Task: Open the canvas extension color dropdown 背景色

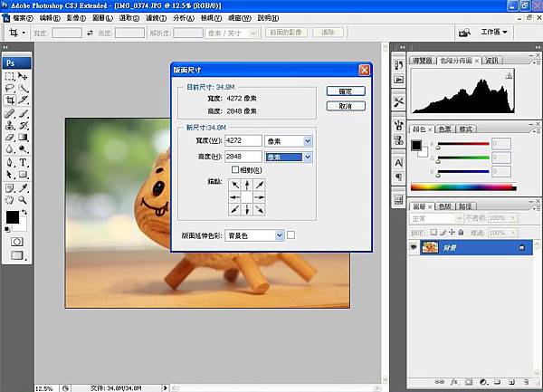Action: point(254,235)
